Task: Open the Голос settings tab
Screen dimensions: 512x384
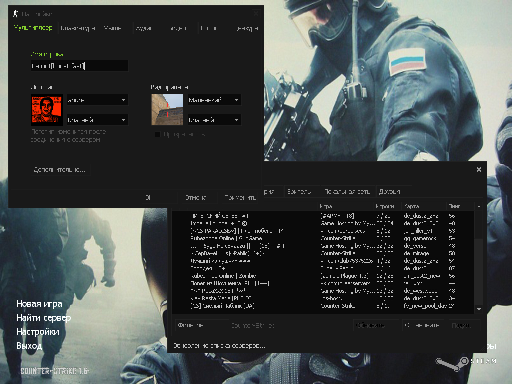Action: (208, 28)
